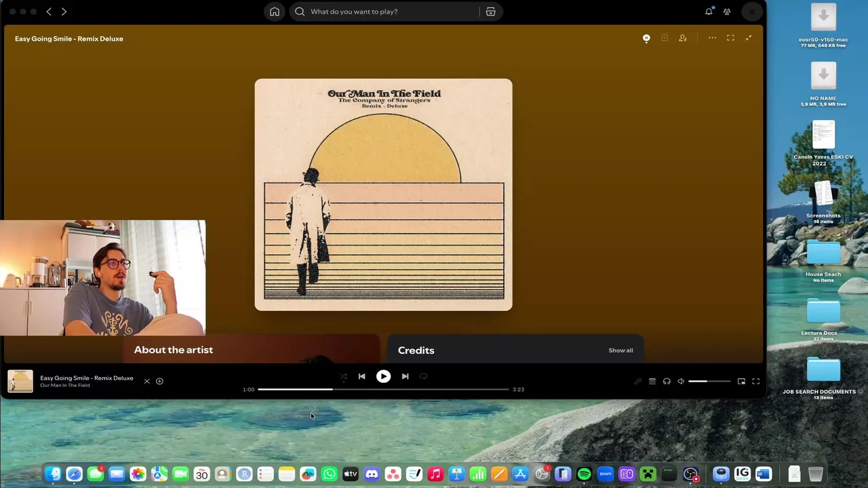The image size is (868, 488).
Task: Collapse the expanded Now Playing view
Action: coord(749,38)
